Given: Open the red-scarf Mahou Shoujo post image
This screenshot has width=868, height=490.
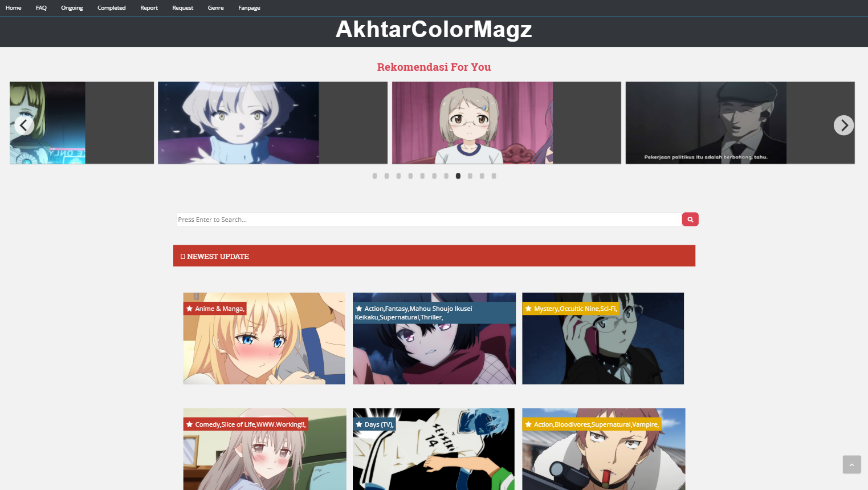Looking at the screenshot, I should 434,338.
